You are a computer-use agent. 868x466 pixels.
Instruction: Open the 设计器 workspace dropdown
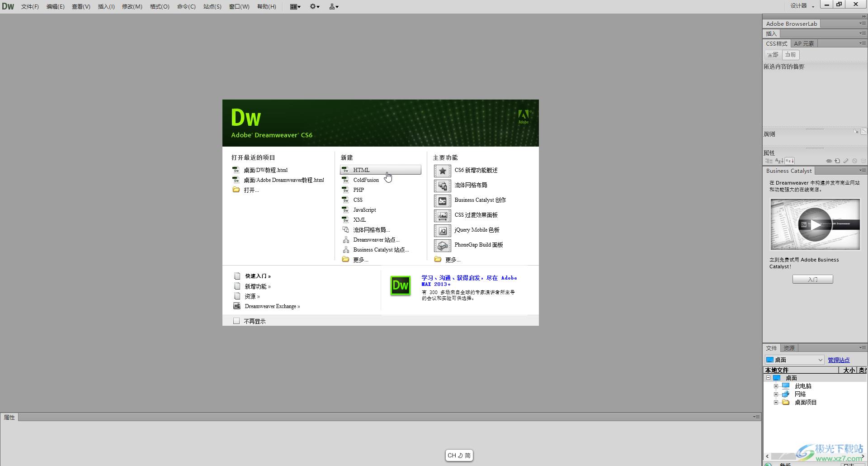tap(802, 6)
